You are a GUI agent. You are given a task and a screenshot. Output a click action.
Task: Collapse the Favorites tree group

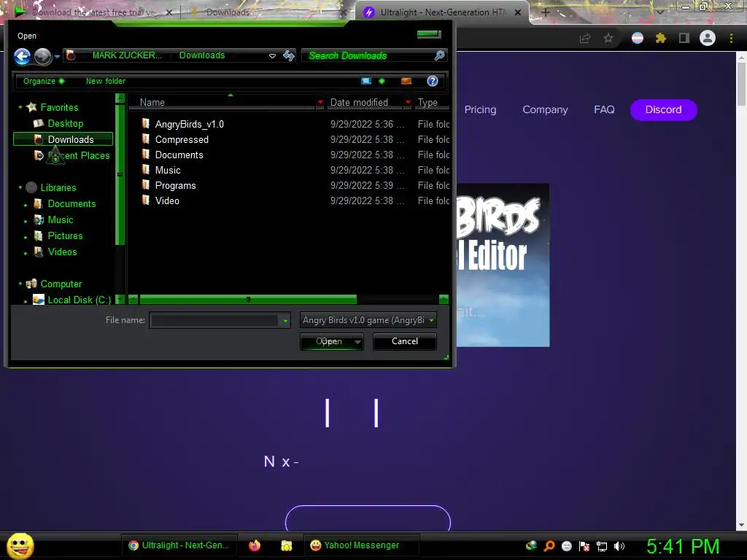(x=20, y=108)
